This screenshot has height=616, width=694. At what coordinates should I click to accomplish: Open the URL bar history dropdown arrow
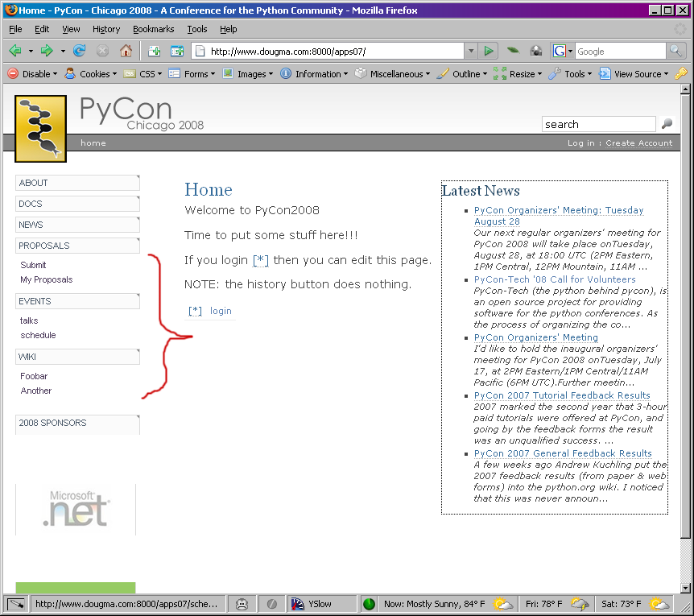tap(471, 51)
